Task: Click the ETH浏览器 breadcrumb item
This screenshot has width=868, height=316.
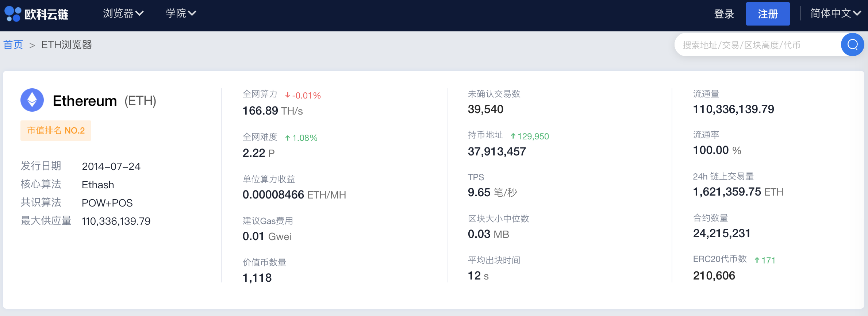Action: click(66, 45)
